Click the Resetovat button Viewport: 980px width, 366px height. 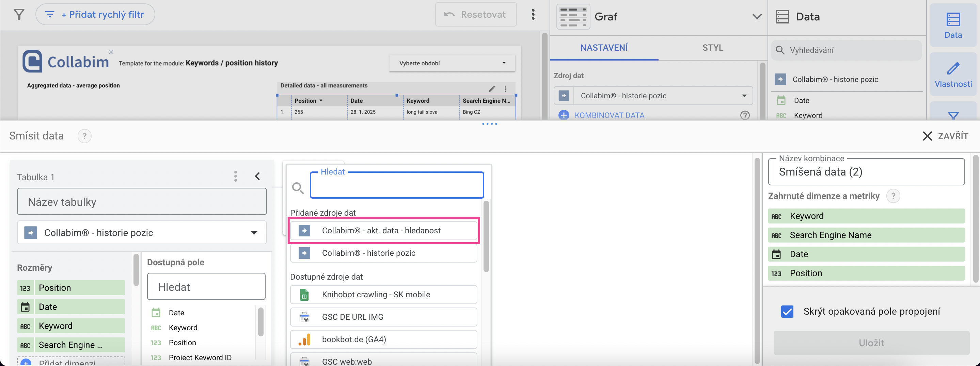coord(476,14)
